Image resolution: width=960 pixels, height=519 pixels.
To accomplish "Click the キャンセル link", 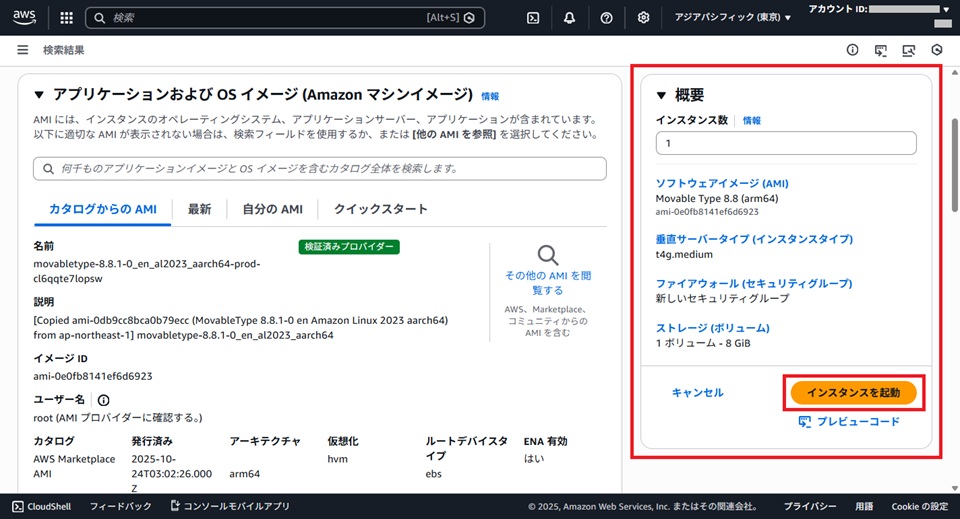I will click(697, 393).
